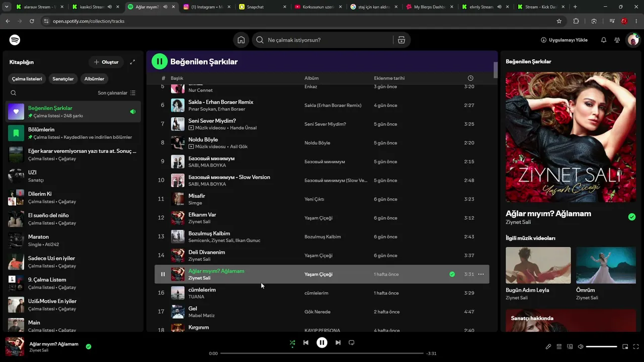Reload the browser page
The height and width of the screenshot is (362, 644).
pyautogui.click(x=32, y=21)
